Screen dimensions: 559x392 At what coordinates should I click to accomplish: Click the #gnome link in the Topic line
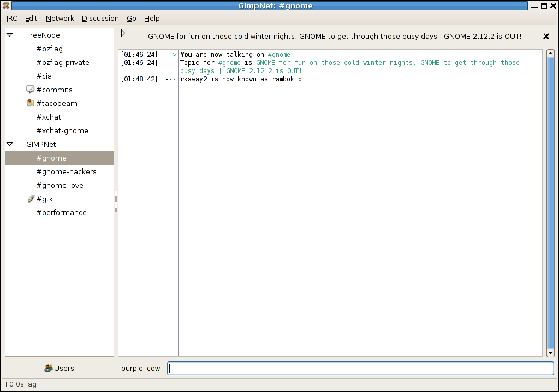coord(229,63)
